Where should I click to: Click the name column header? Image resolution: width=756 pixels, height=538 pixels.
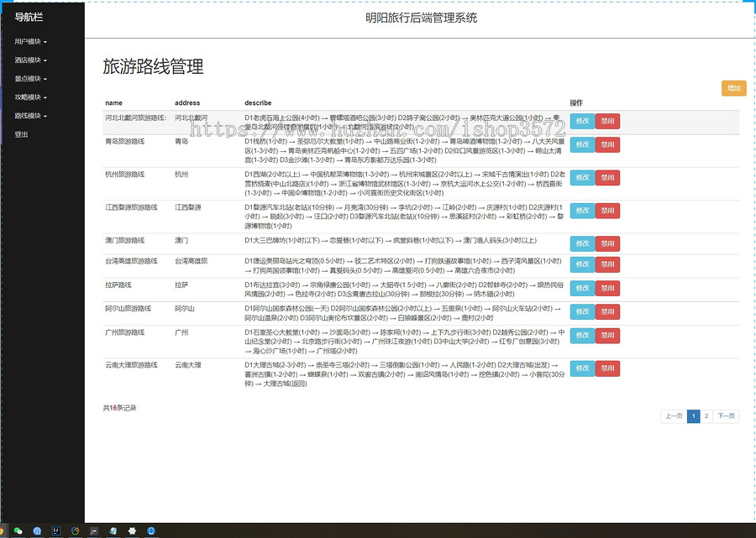click(x=113, y=102)
